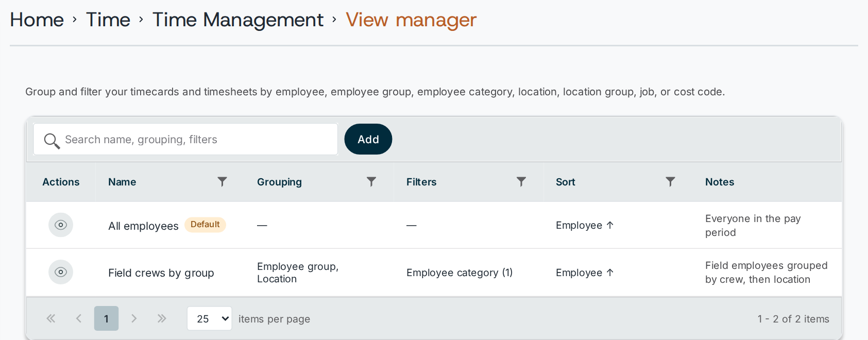The image size is (868, 340).
Task: Select page 1 in pagination
Action: 106,318
